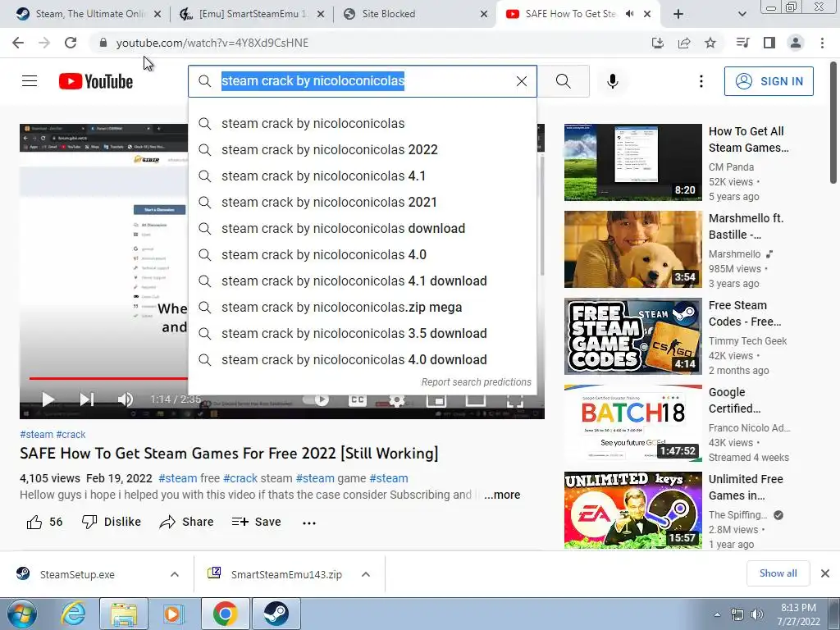This screenshot has height=630, width=840.
Task: Toggle the autoplay switch in player
Action: tap(317, 400)
